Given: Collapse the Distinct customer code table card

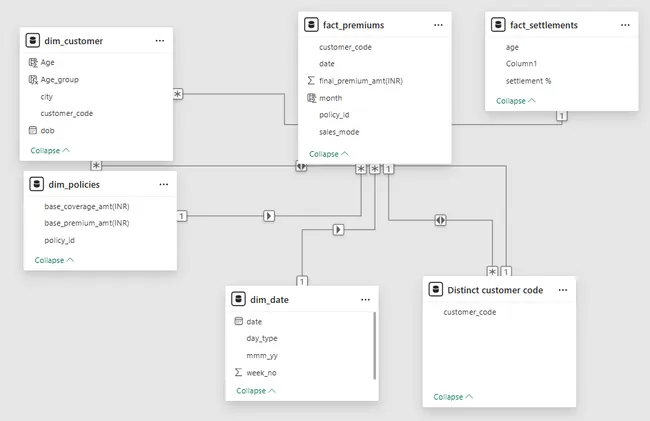Looking at the screenshot, I should (453, 397).
